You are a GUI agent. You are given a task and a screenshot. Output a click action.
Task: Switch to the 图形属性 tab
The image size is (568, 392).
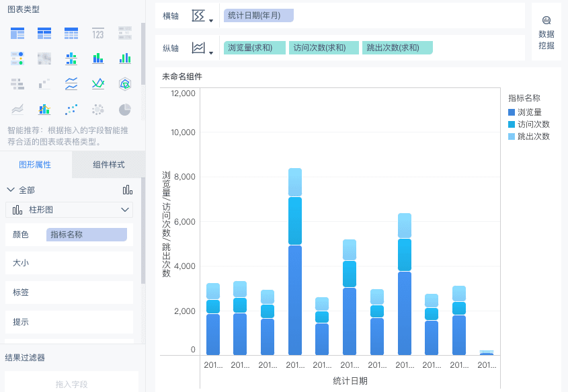pos(35,165)
